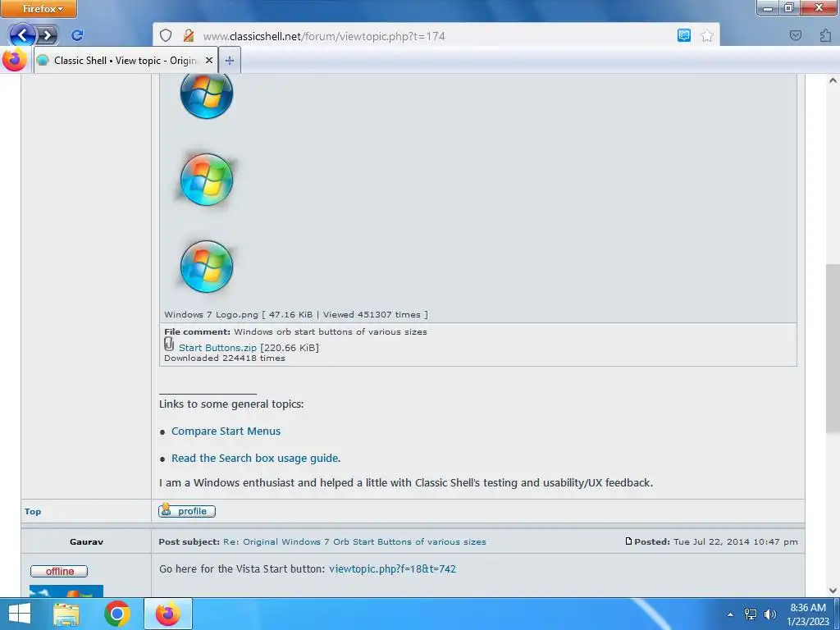Click the dark blue Windows orb image

tap(207, 94)
